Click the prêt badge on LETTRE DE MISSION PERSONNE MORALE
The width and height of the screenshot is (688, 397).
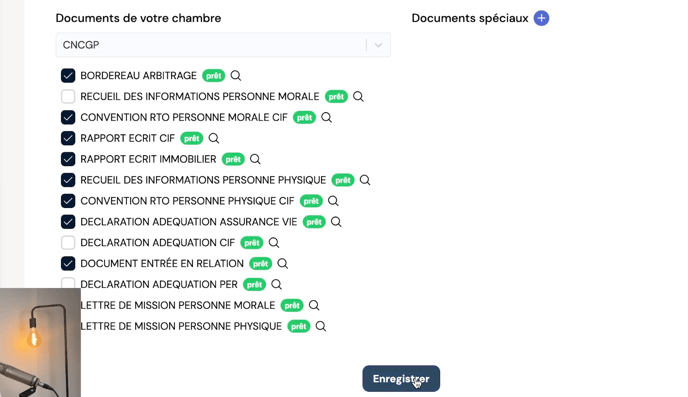pos(292,305)
